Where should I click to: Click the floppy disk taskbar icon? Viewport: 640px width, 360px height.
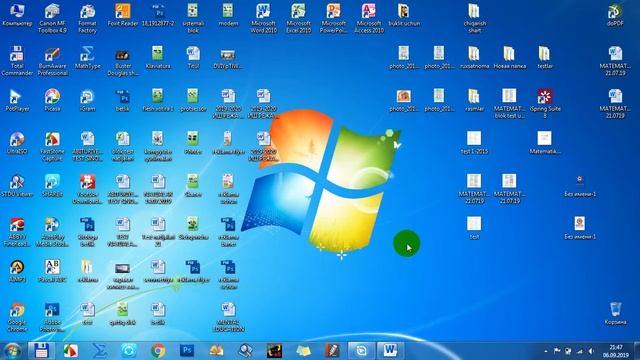pyautogui.click(x=41, y=351)
